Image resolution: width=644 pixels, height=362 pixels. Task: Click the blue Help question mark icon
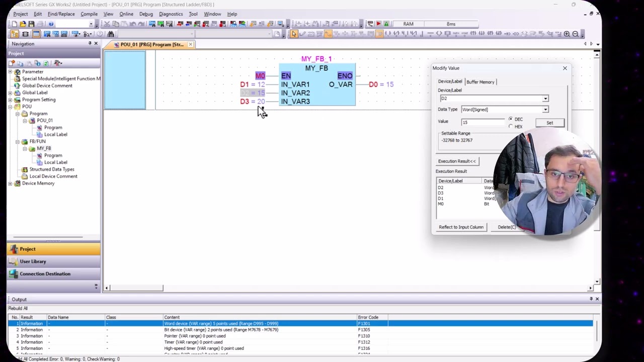51,24
